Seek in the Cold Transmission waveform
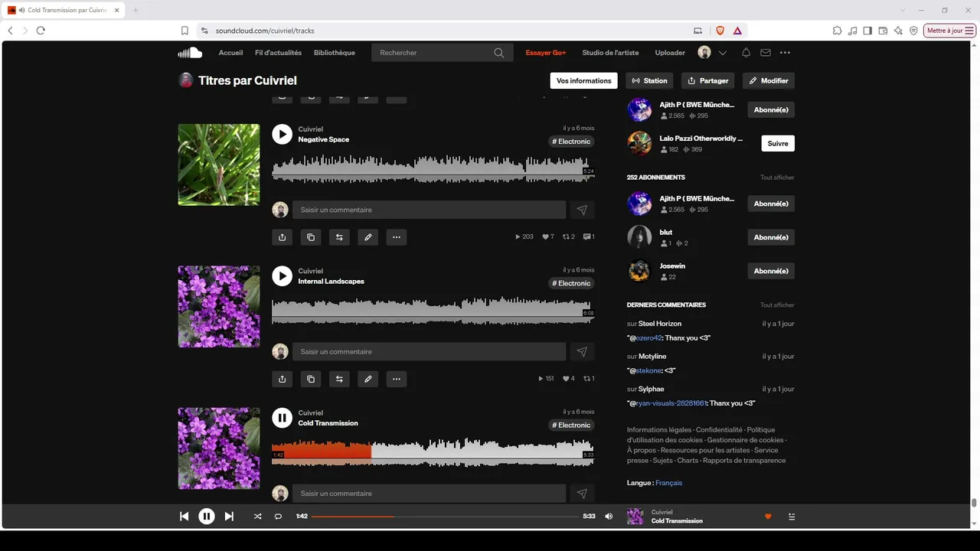Image resolution: width=980 pixels, height=551 pixels. tap(433, 452)
